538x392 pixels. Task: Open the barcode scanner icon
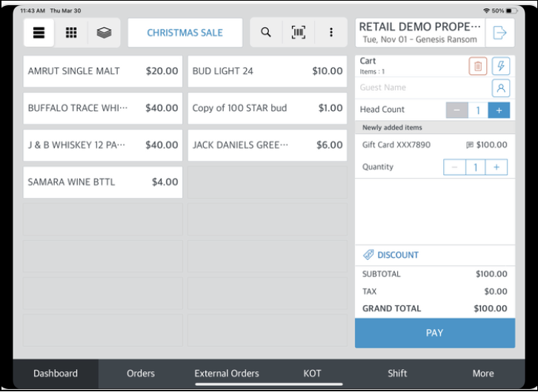[298, 33]
